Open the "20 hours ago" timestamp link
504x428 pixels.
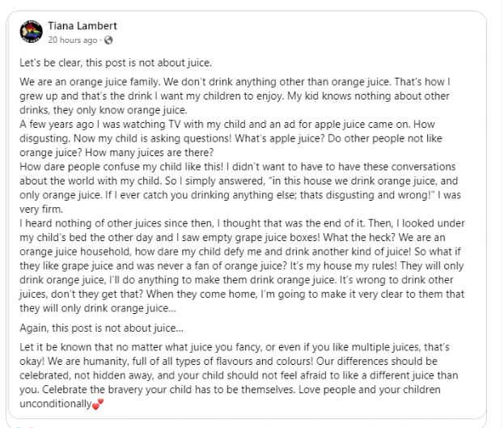click(74, 40)
